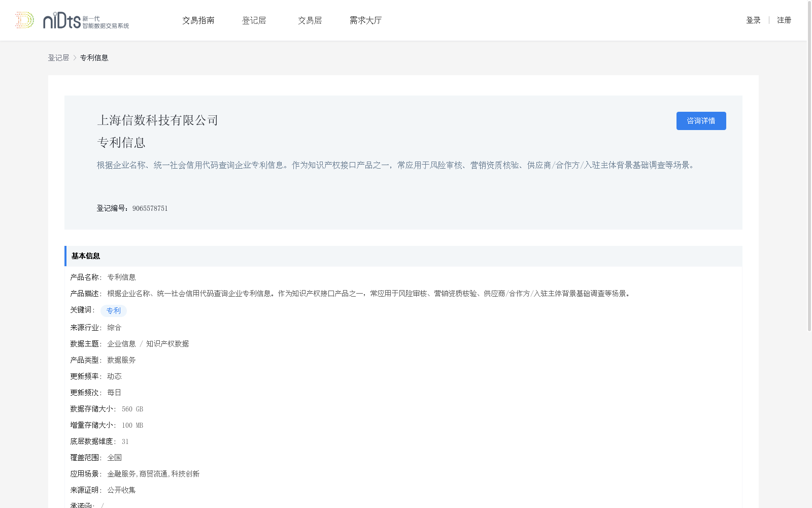
Task: Click the blue product description paragraph
Action: (397, 165)
